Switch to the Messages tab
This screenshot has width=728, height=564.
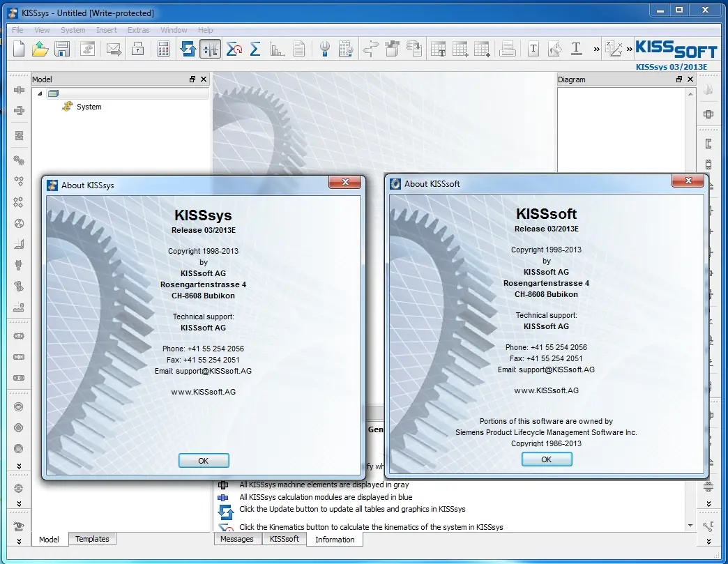tap(237, 539)
